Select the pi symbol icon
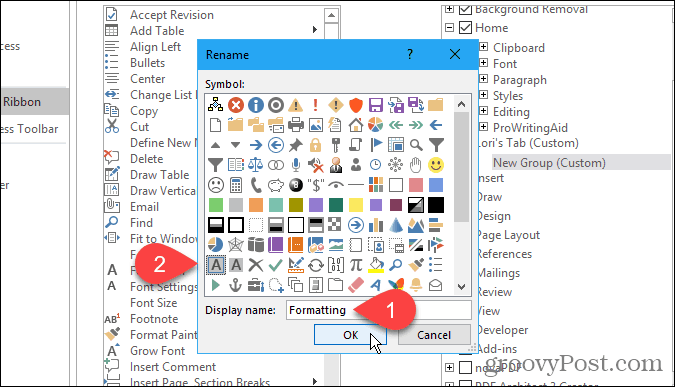The height and width of the screenshot is (387, 675). [356, 265]
